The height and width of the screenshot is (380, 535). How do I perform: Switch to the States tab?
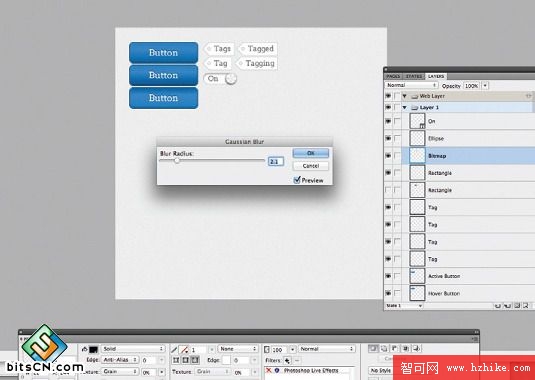point(413,76)
